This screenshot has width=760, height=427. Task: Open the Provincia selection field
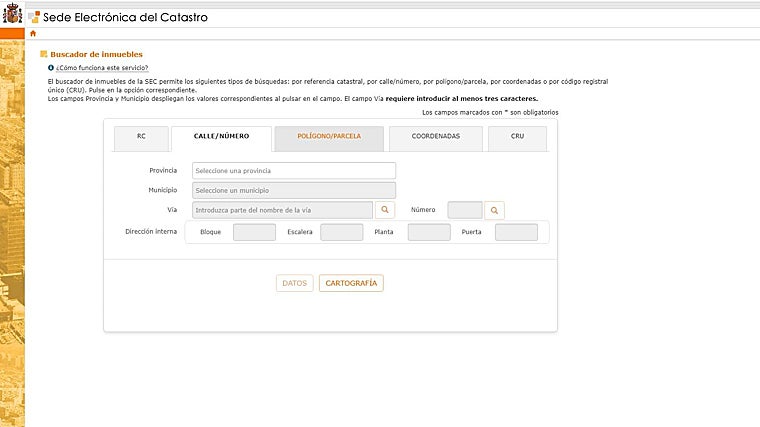click(x=294, y=171)
